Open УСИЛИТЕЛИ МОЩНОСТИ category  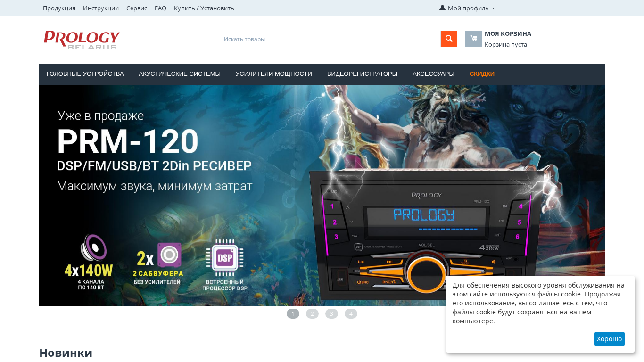[274, 74]
